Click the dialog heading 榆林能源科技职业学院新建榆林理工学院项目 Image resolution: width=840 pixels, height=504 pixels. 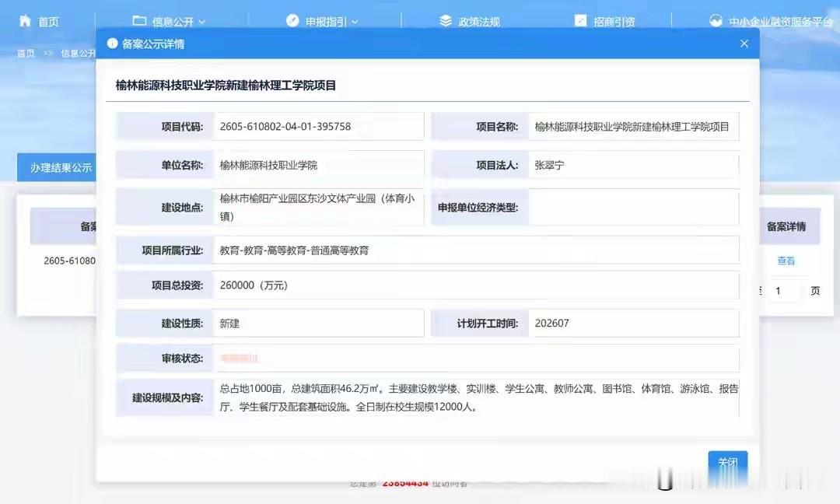[x=226, y=85]
